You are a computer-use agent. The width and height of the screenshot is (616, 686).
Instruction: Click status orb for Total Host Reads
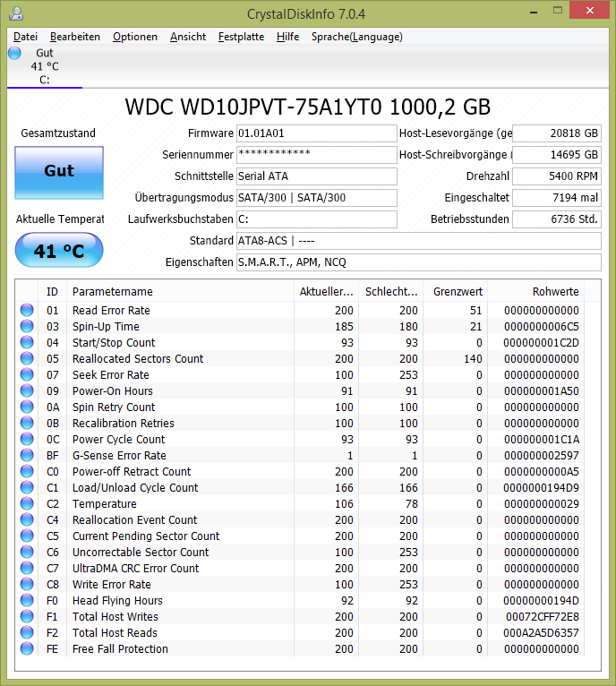tap(27, 632)
